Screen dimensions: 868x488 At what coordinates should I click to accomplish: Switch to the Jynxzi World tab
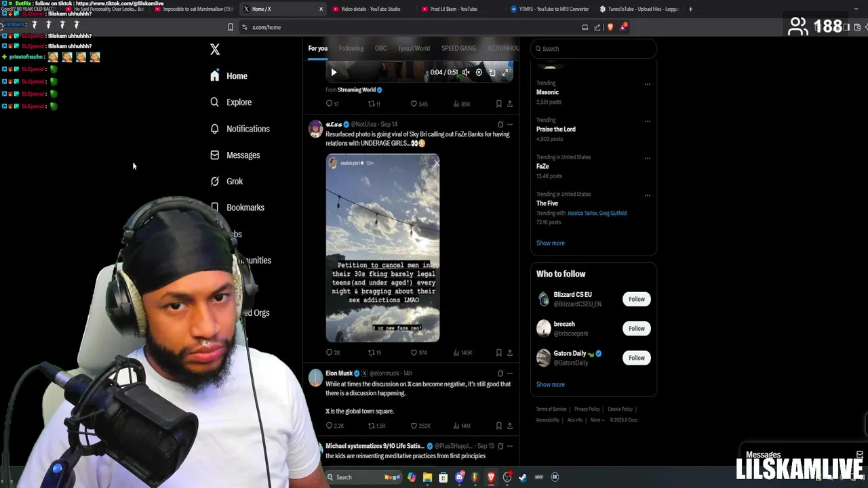(x=414, y=48)
